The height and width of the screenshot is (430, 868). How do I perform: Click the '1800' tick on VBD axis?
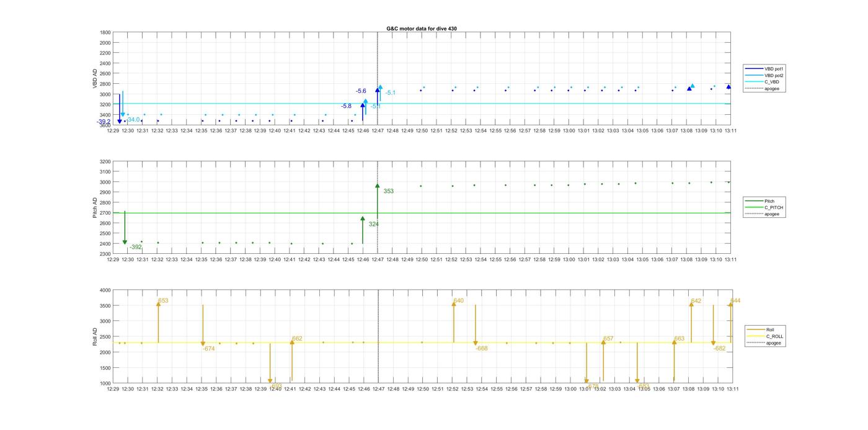pos(105,33)
